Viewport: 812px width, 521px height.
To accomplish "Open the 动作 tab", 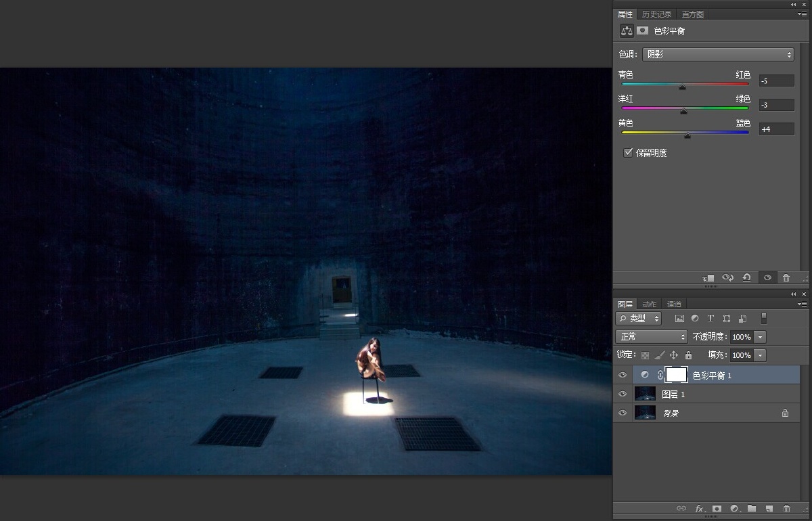I will coord(650,304).
